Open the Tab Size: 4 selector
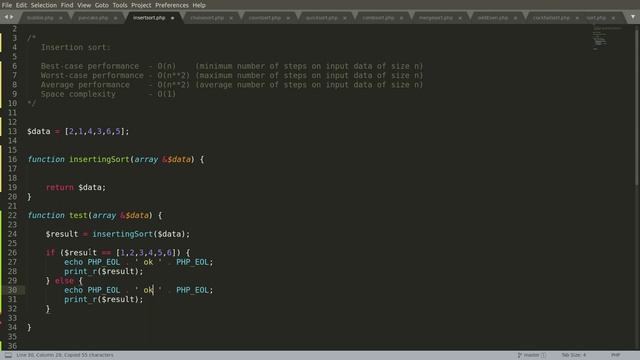 (574, 355)
